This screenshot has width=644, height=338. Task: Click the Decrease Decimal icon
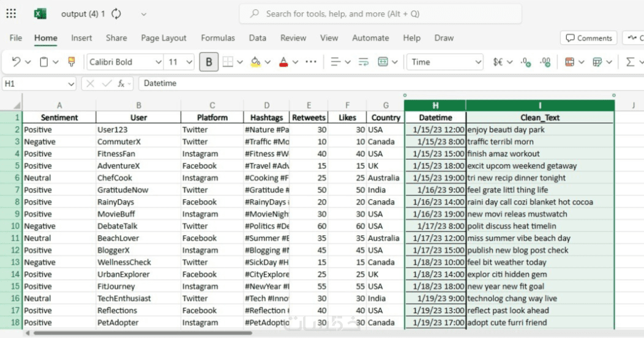pyautogui.click(x=525, y=62)
